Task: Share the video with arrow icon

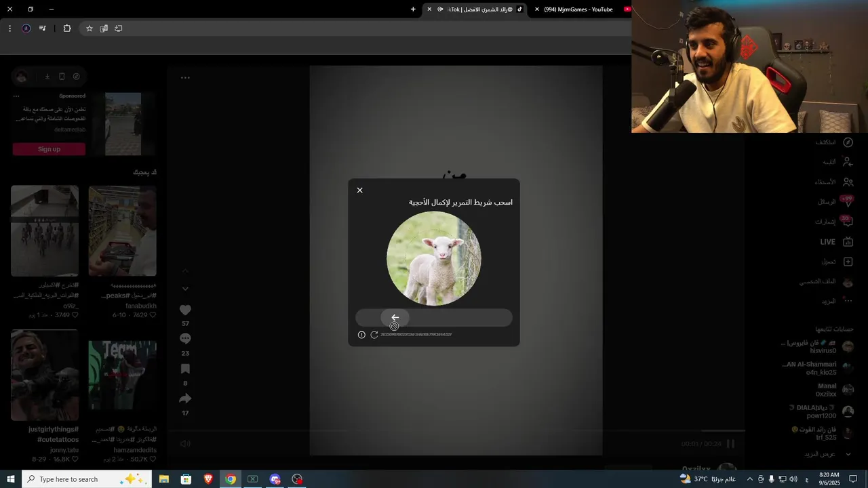Action: pyautogui.click(x=185, y=399)
